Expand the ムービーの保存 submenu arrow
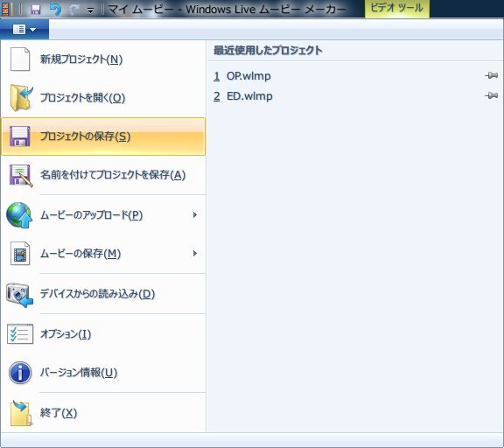The height and width of the screenshot is (448, 504). 195,254
